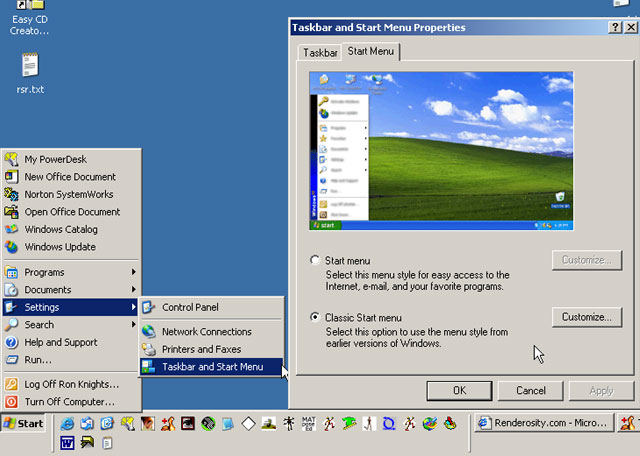This screenshot has width=640, height=456.
Task: Open the white diamond Quick Launch icon
Action: [248, 424]
